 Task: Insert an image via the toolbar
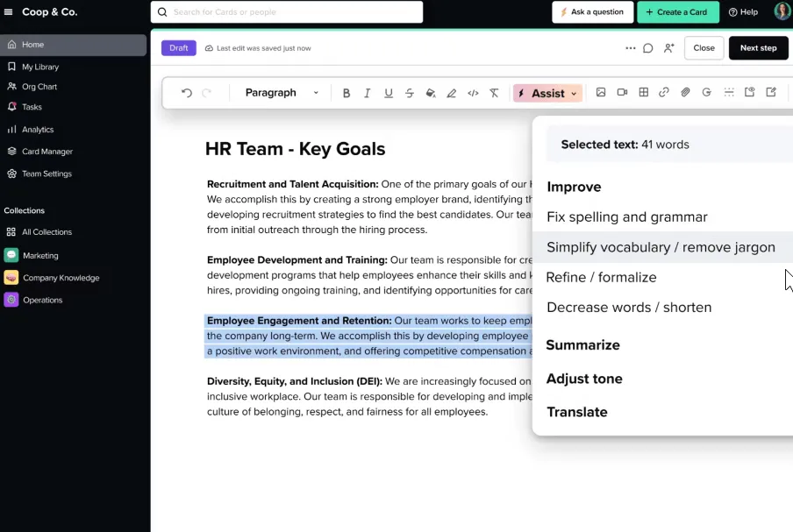point(601,92)
